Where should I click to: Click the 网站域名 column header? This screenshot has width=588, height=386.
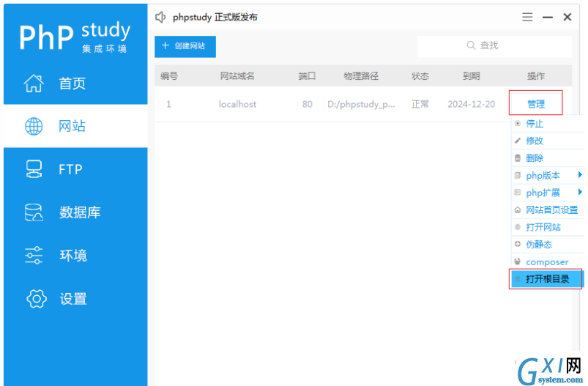(x=237, y=75)
